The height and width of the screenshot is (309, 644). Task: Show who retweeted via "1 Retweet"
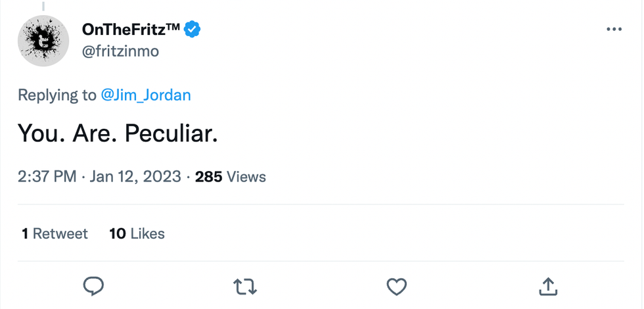point(55,233)
